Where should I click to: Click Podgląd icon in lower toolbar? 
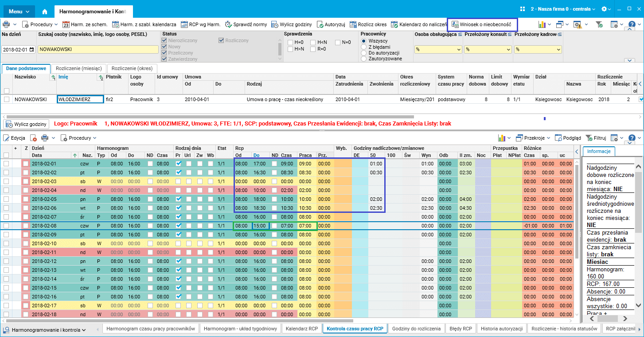[x=558, y=138]
